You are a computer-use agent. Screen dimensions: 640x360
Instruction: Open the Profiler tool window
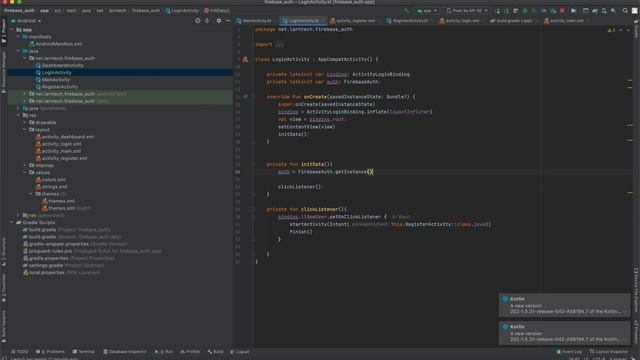tap(190, 351)
